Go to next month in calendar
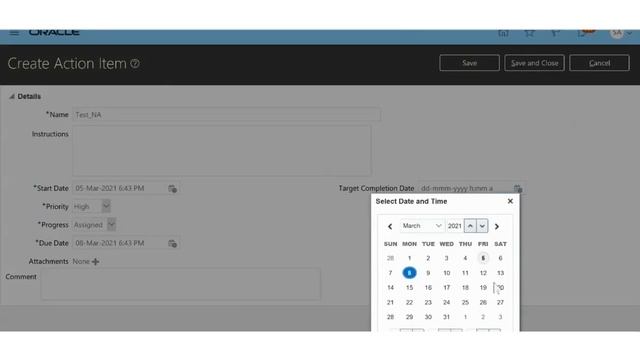This screenshot has width=640, height=360. pos(497,226)
